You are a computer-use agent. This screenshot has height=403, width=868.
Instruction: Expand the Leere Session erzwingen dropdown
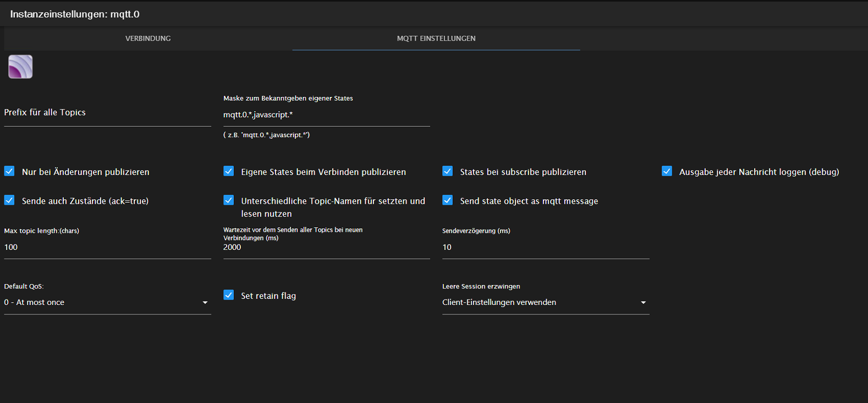545,302
